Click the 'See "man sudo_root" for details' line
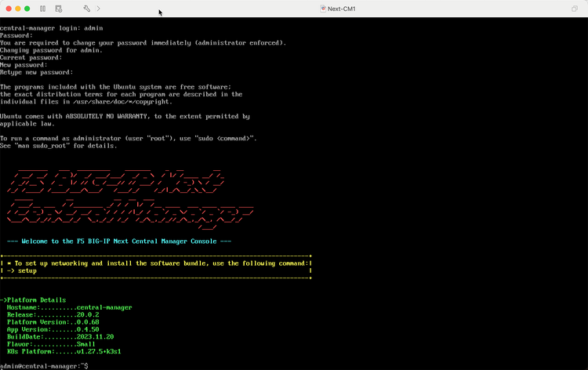This screenshot has width=588, height=370. tap(59, 146)
